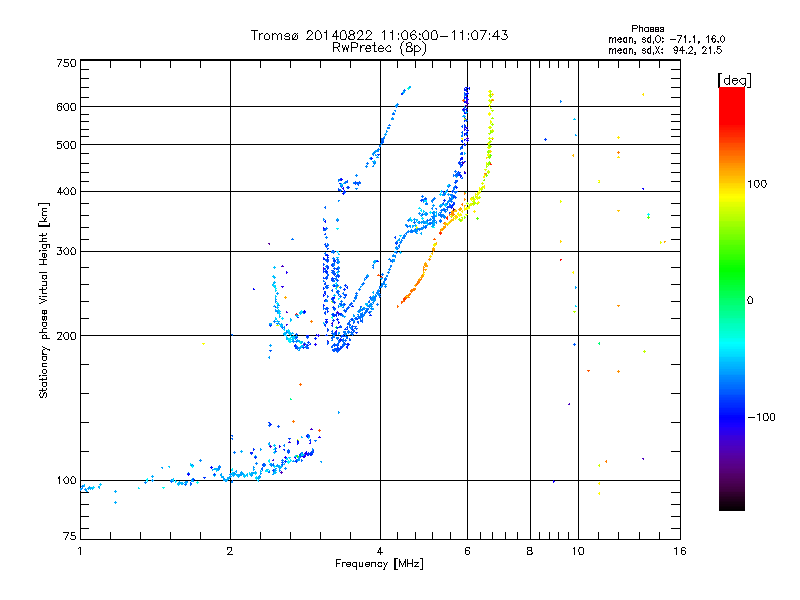The width and height of the screenshot is (800, 600).
Task: Click the '1' frequency tick label
Action: (x=80, y=551)
